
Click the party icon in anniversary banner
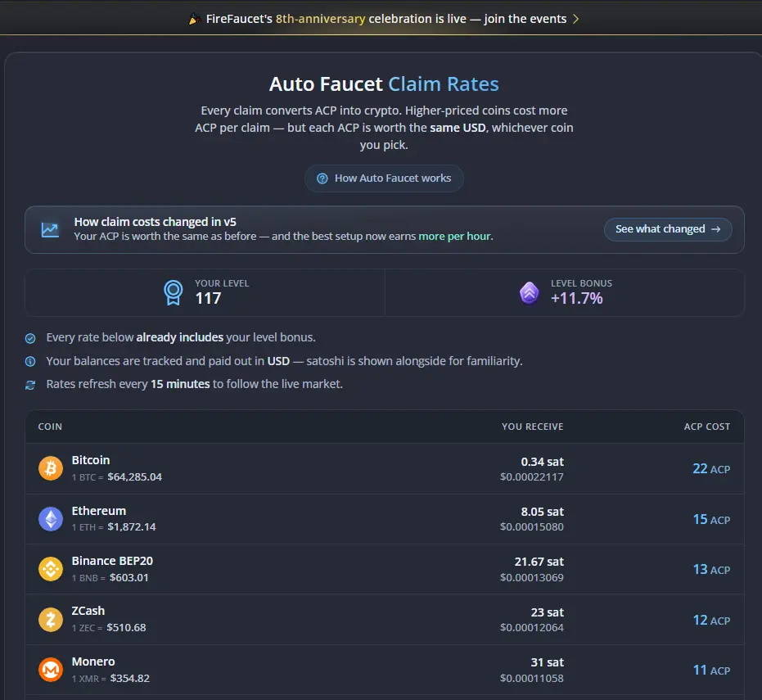point(195,19)
